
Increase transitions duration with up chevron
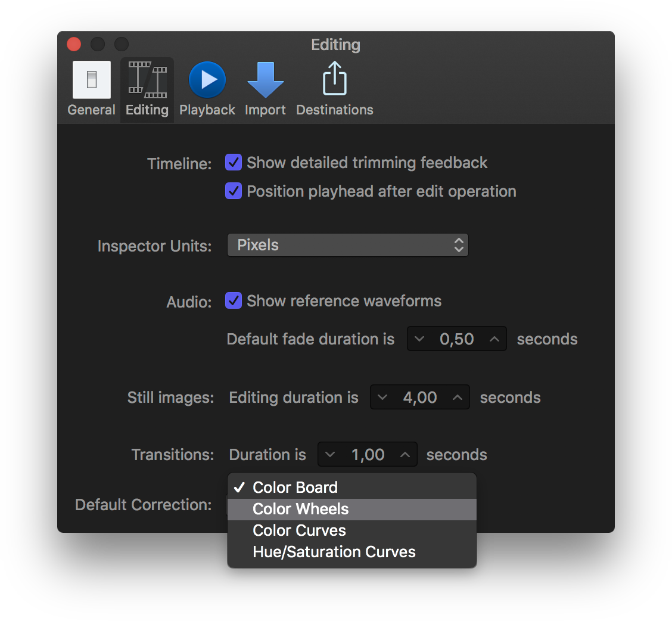(x=405, y=454)
